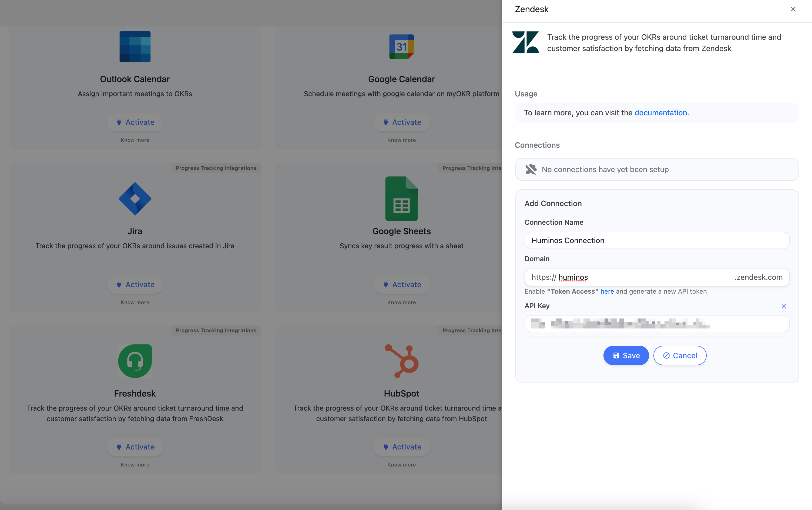Click the Zendesk logo icon
812x510 pixels.
[525, 42]
